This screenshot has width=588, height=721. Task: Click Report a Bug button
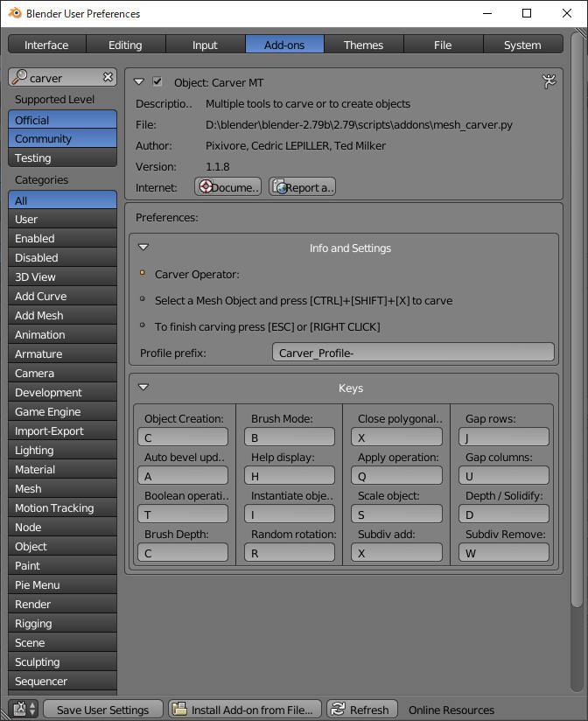point(302,187)
